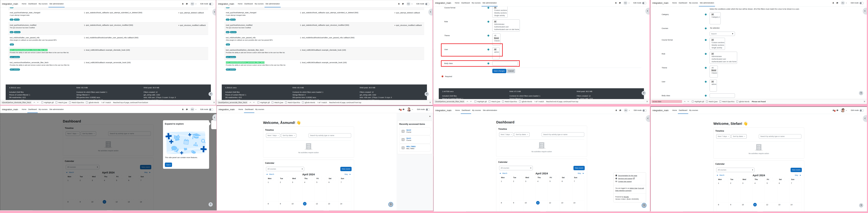868x213 pixels.
Task: Click Quiz2 activity icon in Recently accessed items
Action: click(403, 131)
